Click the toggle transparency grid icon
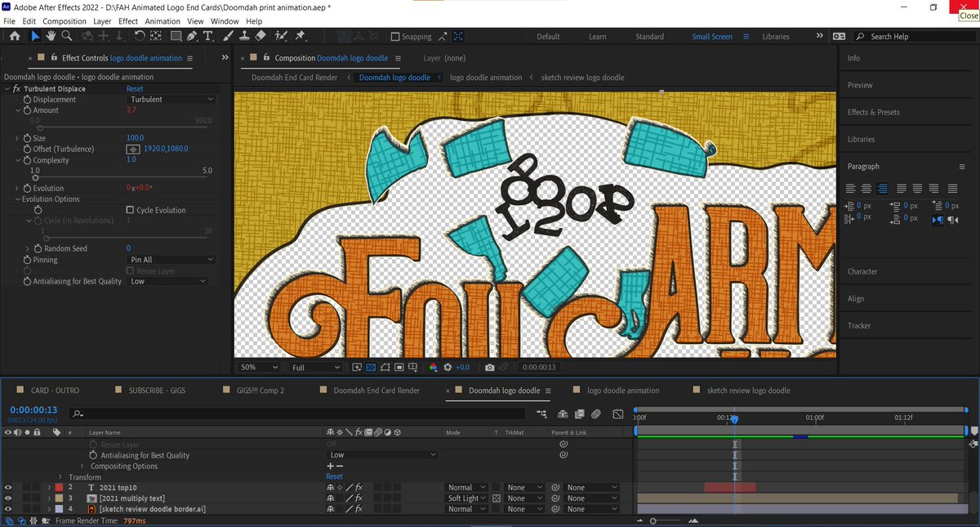 coord(371,368)
